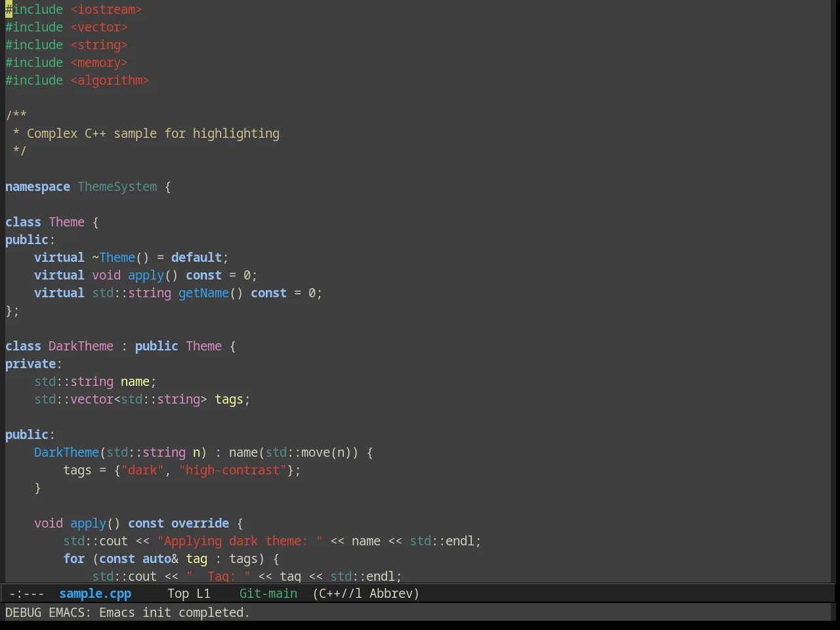Click the ThemeSystem namespace name
Viewport: 840px width, 630px height.
point(117,187)
